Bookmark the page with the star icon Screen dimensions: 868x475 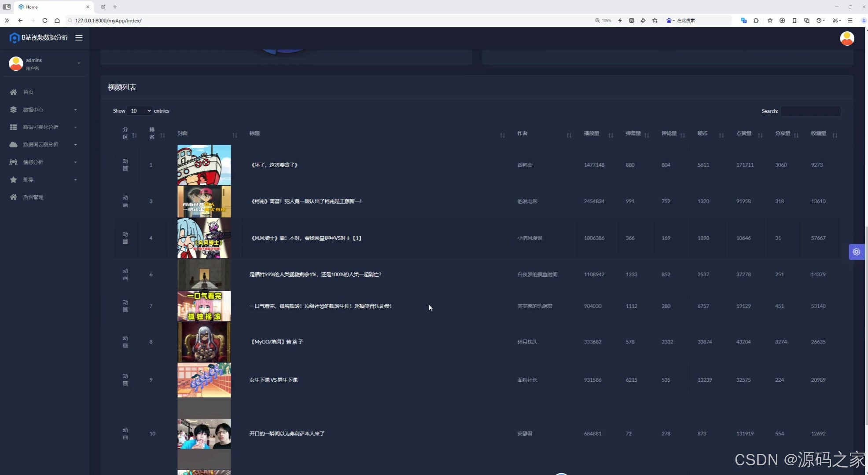655,20
